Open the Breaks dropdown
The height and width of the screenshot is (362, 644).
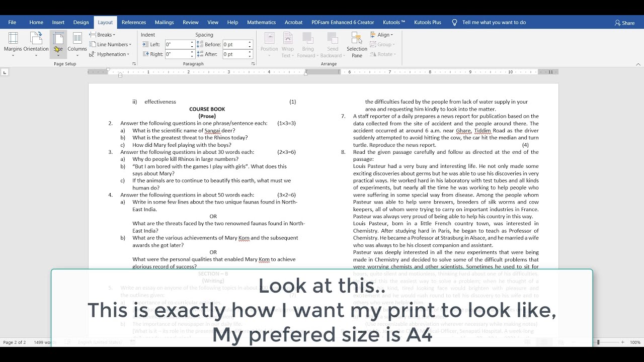(x=102, y=35)
